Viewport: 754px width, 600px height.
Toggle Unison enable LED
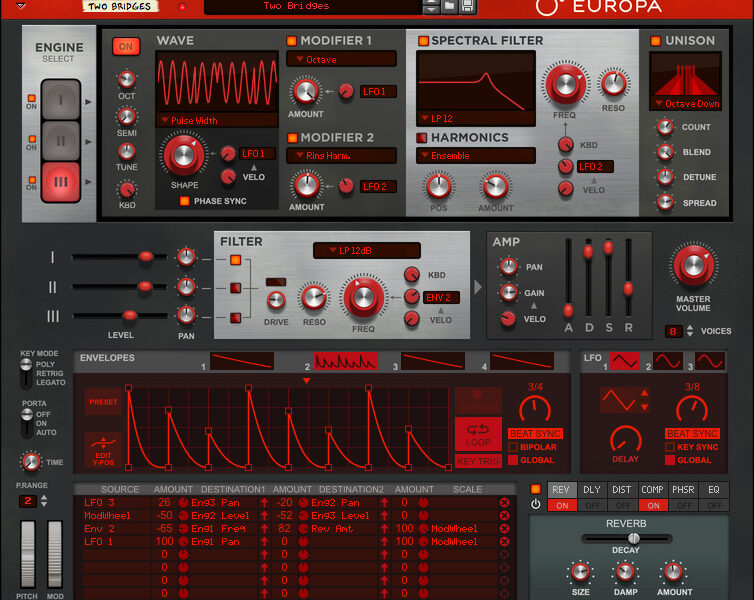tap(655, 41)
